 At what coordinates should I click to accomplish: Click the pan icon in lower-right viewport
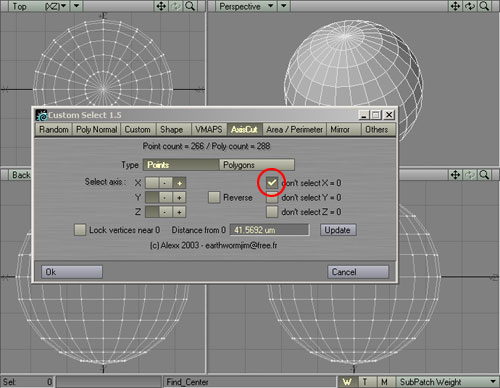coord(456,175)
